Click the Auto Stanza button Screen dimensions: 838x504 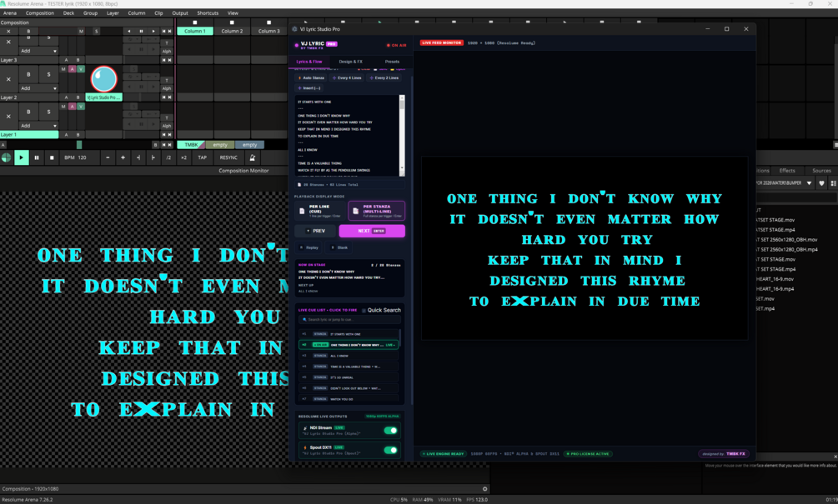click(311, 78)
